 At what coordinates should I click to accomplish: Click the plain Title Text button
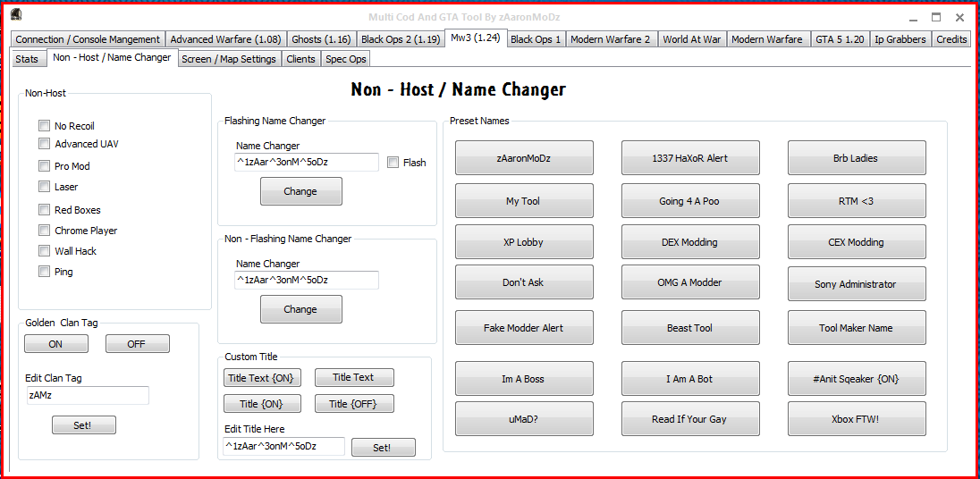tap(354, 377)
